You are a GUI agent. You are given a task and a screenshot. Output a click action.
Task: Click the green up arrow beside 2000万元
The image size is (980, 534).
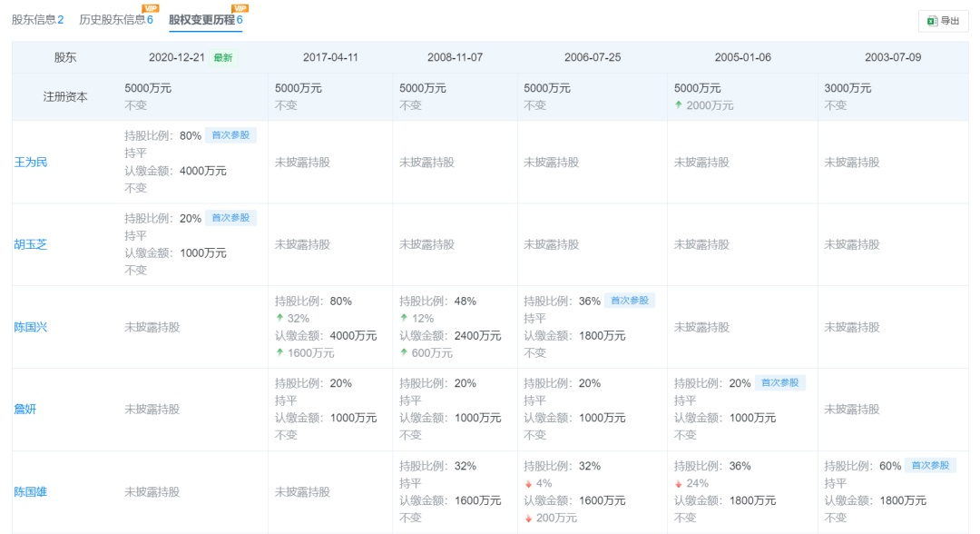(x=678, y=105)
